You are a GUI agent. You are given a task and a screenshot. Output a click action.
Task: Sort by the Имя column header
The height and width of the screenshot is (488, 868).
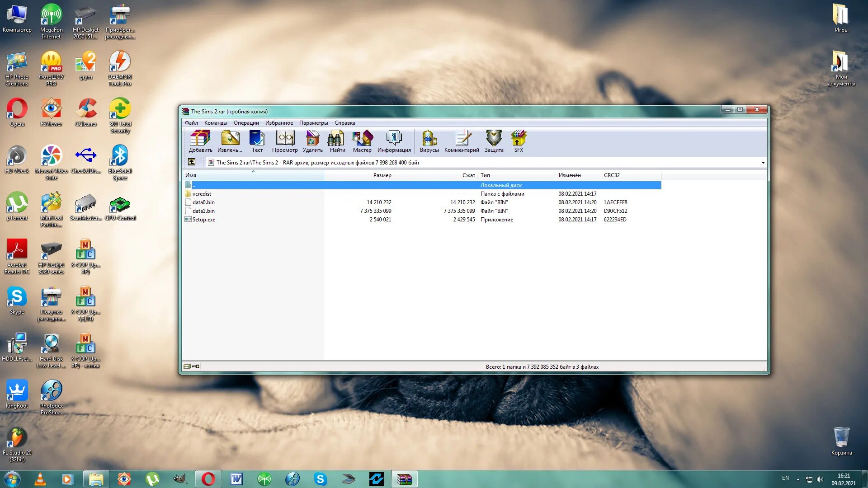pyautogui.click(x=191, y=175)
